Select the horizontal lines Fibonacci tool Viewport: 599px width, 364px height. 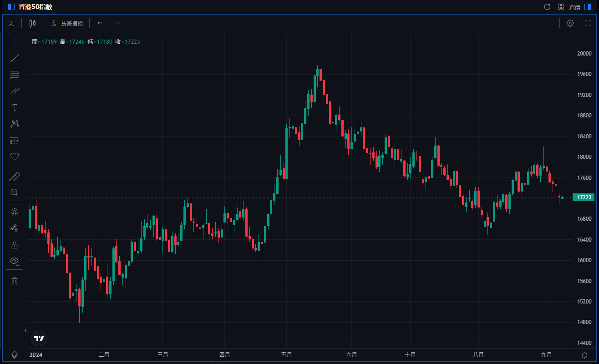pyautogui.click(x=15, y=75)
